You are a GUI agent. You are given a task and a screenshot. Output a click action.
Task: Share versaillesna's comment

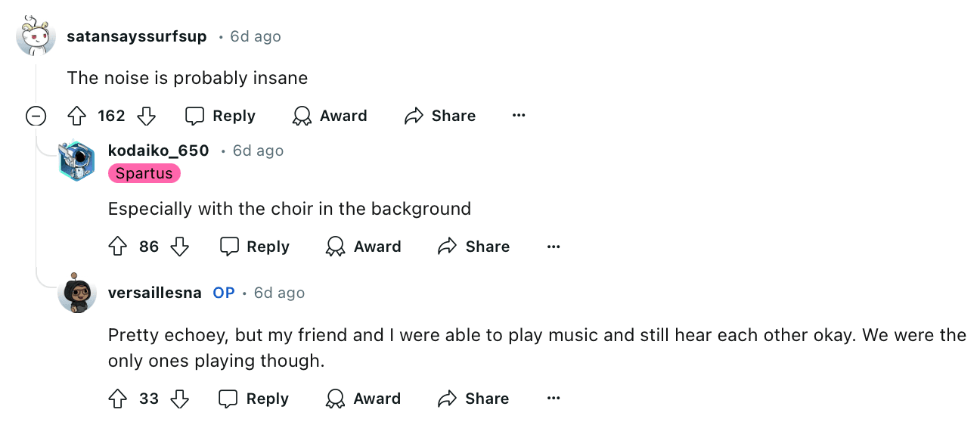tap(473, 399)
